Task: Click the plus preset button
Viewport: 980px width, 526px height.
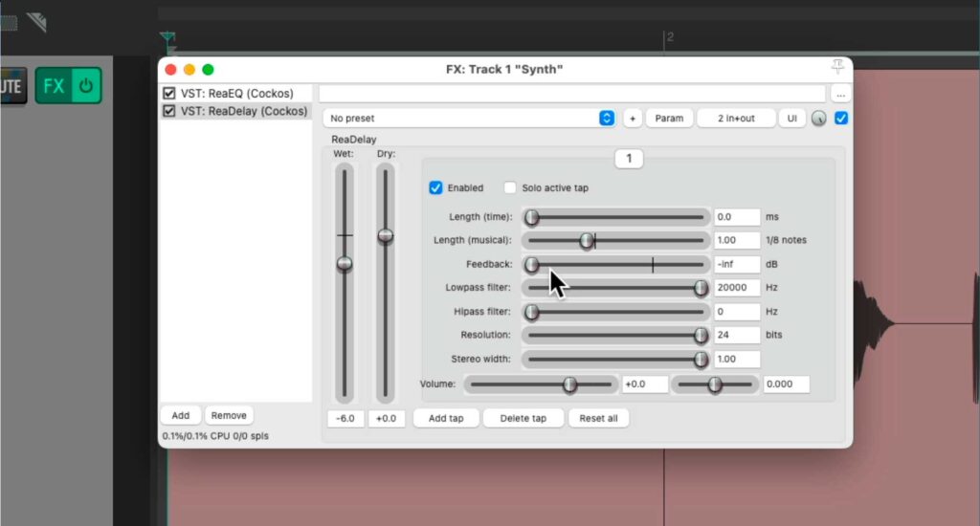Action: pyautogui.click(x=633, y=118)
